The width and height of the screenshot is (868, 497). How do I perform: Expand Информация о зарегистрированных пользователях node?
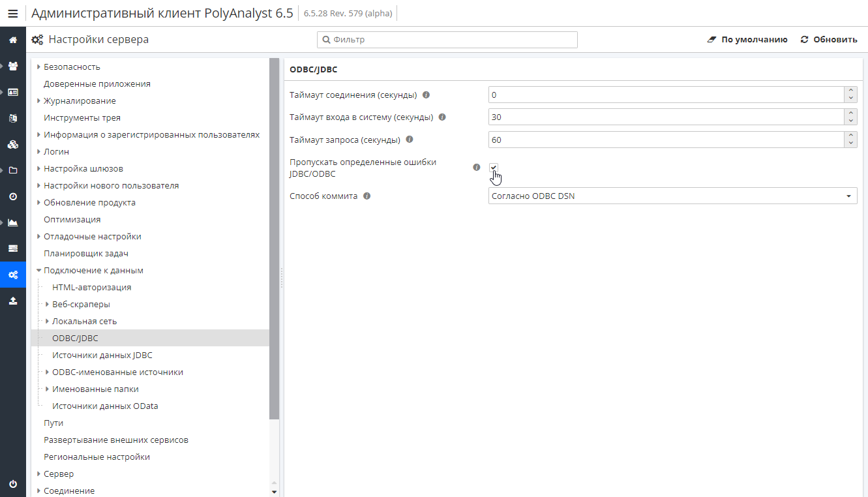pos(39,134)
